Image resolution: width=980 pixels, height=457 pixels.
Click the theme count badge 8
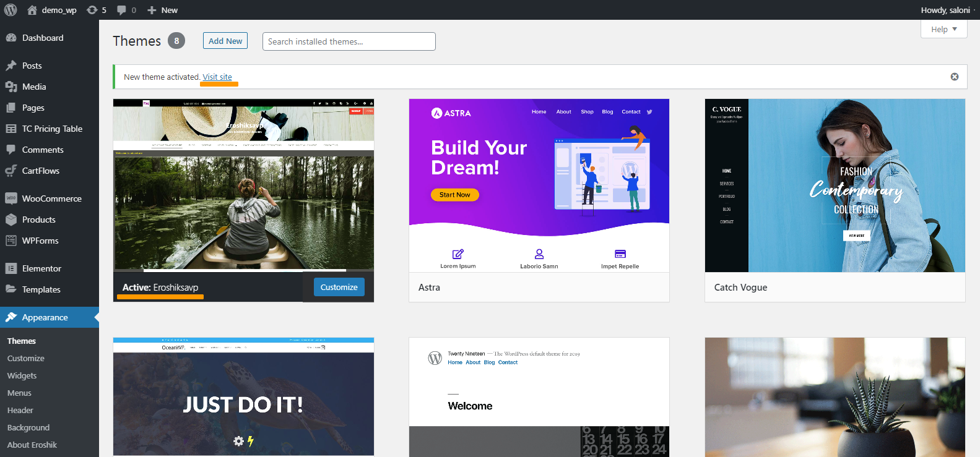pyautogui.click(x=176, y=41)
